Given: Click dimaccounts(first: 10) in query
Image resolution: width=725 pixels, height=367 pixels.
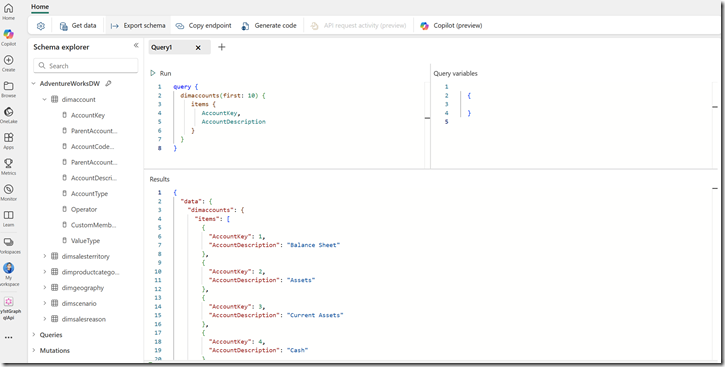Looking at the screenshot, I should tap(220, 95).
